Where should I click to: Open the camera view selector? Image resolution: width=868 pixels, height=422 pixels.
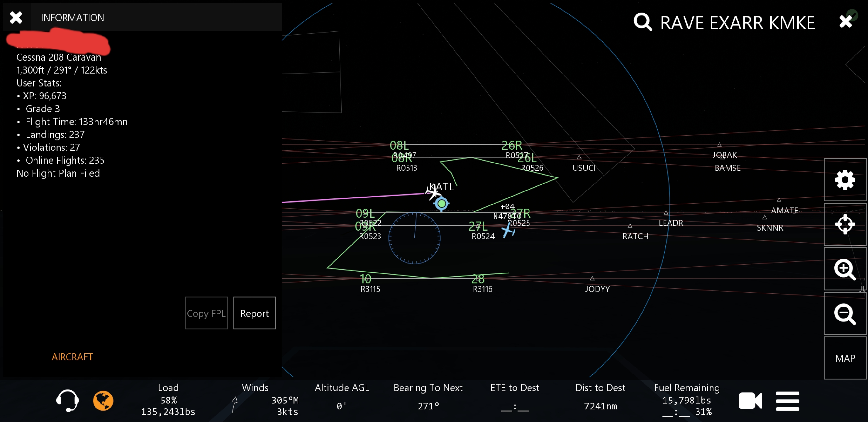coord(750,401)
